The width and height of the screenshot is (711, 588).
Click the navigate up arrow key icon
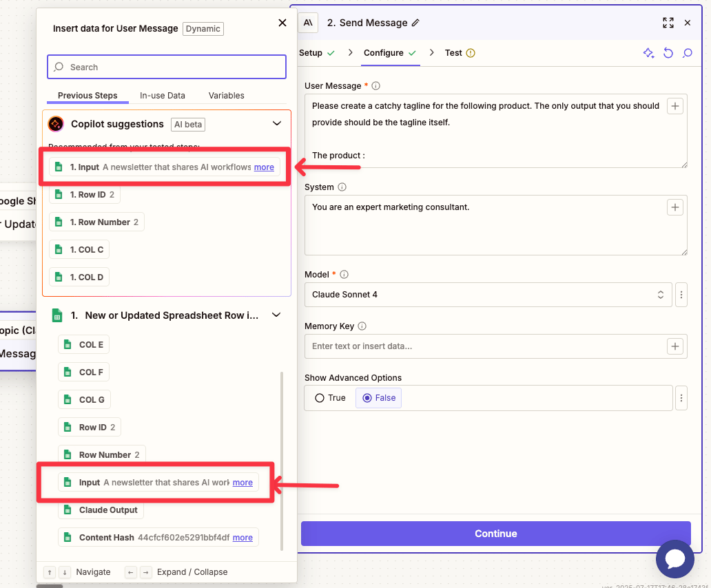50,572
